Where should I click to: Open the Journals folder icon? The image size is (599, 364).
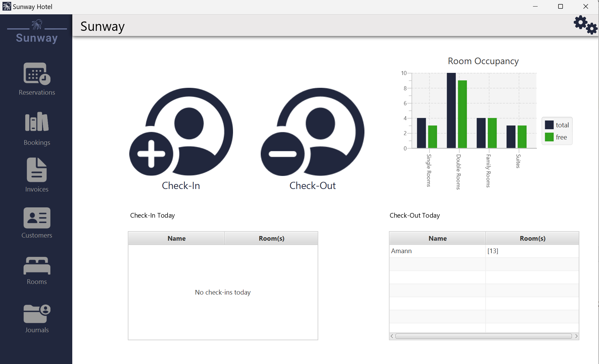[37, 314]
